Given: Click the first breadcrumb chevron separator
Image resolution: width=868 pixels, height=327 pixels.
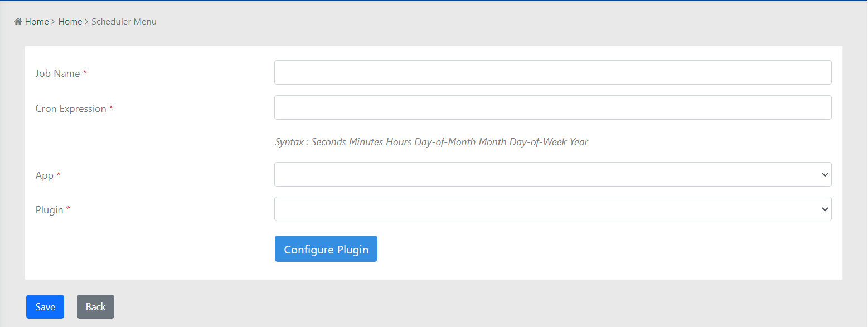Looking at the screenshot, I should pyautogui.click(x=53, y=22).
